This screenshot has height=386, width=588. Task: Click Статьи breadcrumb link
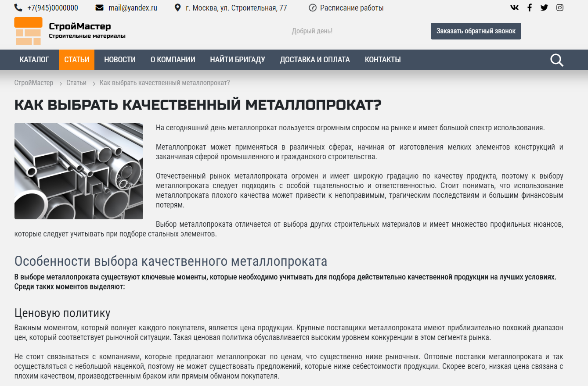[x=76, y=83]
